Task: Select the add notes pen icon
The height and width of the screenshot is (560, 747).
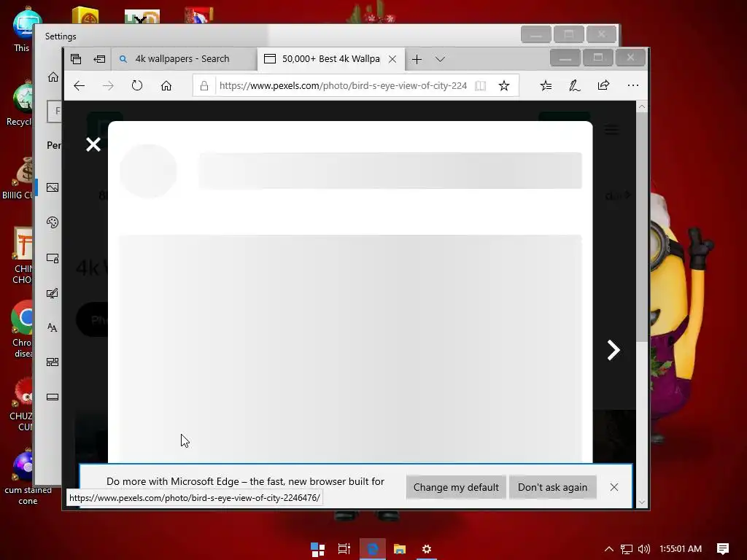Action: [x=575, y=86]
